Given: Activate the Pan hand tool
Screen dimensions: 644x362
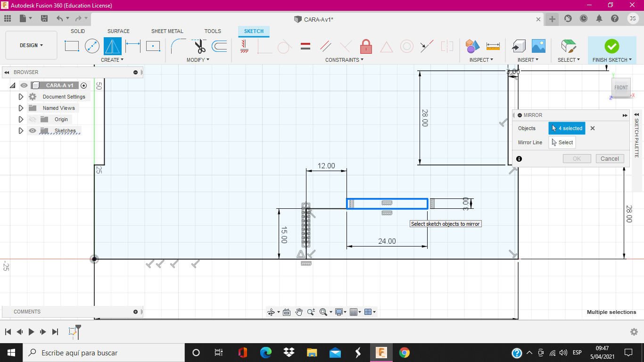Looking at the screenshot, I should pos(299,312).
